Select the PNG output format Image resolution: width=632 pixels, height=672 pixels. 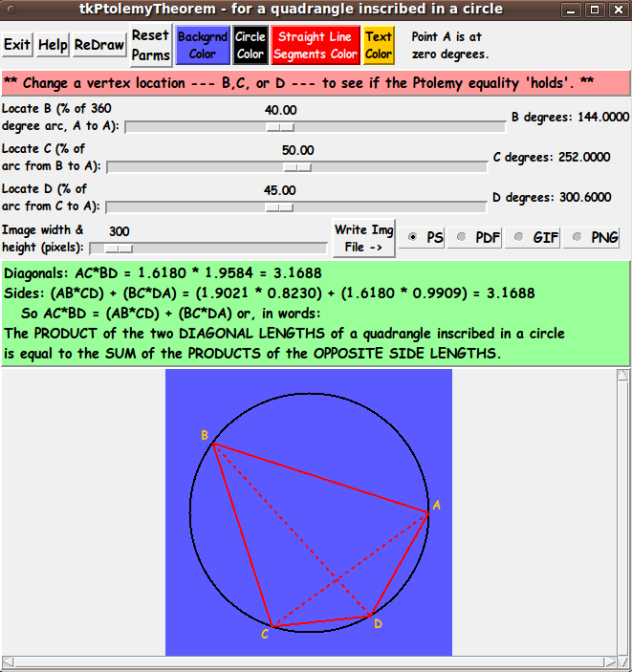(591, 237)
